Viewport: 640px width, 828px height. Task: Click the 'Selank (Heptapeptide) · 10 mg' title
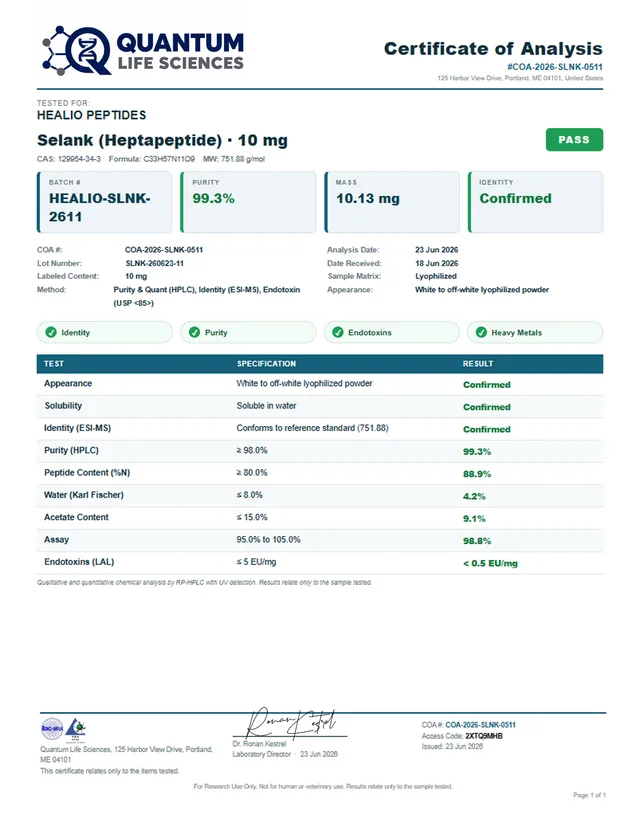162,140
